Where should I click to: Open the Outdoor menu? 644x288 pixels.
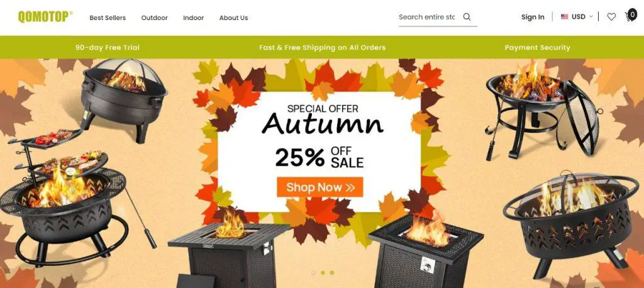[x=155, y=18]
